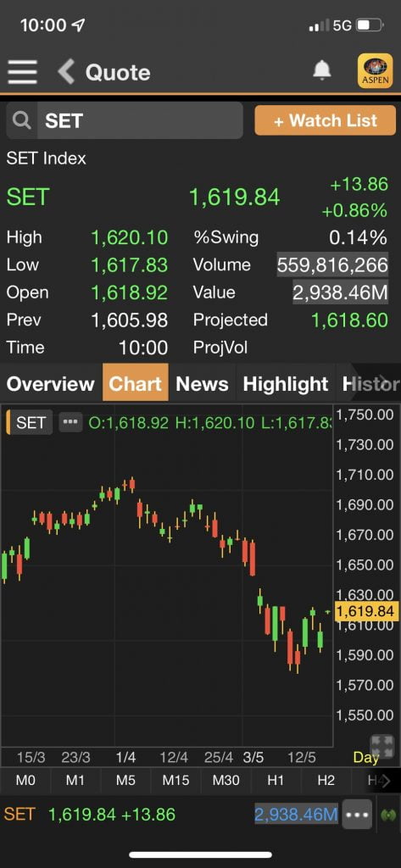Select the M5 timeframe
The height and width of the screenshot is (868, 401).
point(125,781)
